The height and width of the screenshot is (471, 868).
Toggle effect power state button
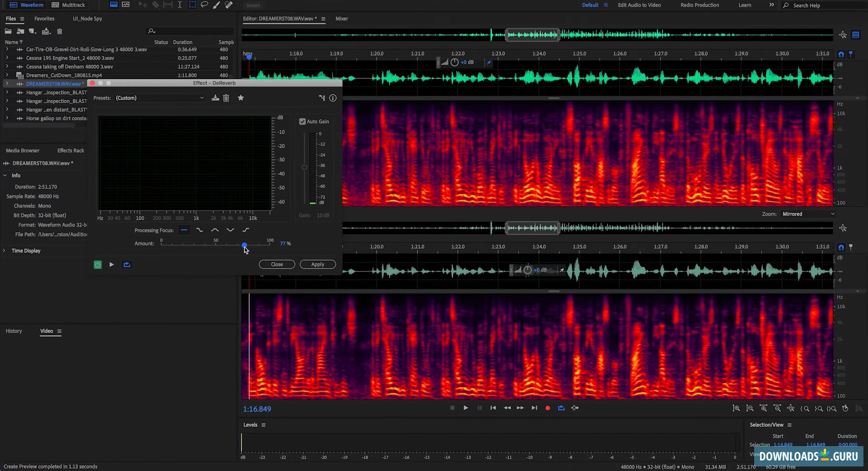[x=98, y=265]
